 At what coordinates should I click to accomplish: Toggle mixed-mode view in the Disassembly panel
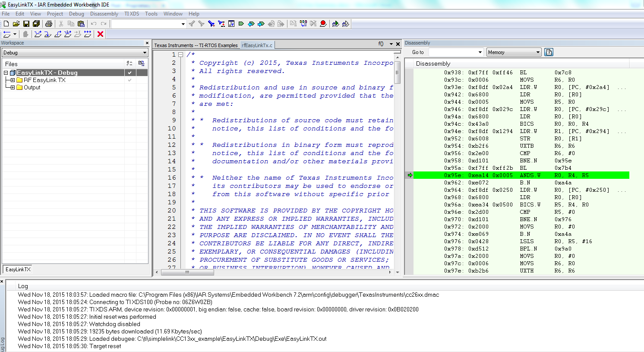(549, 52)
